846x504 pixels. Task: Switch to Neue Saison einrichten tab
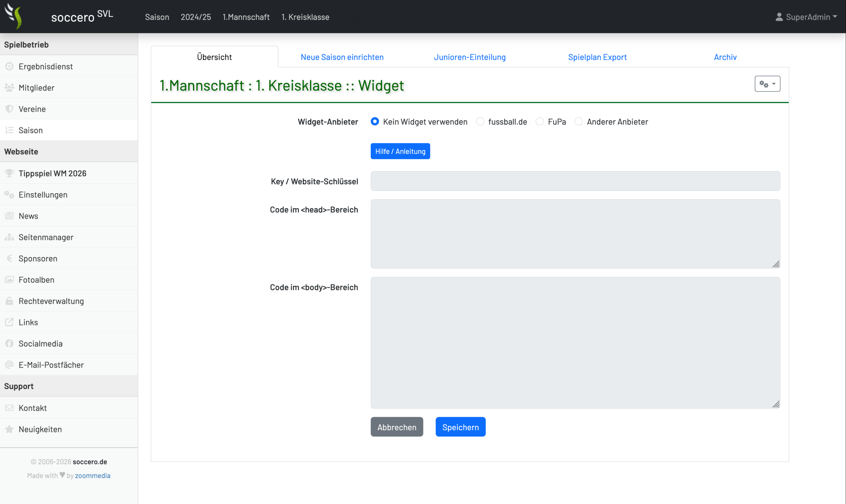click(342, 57)
